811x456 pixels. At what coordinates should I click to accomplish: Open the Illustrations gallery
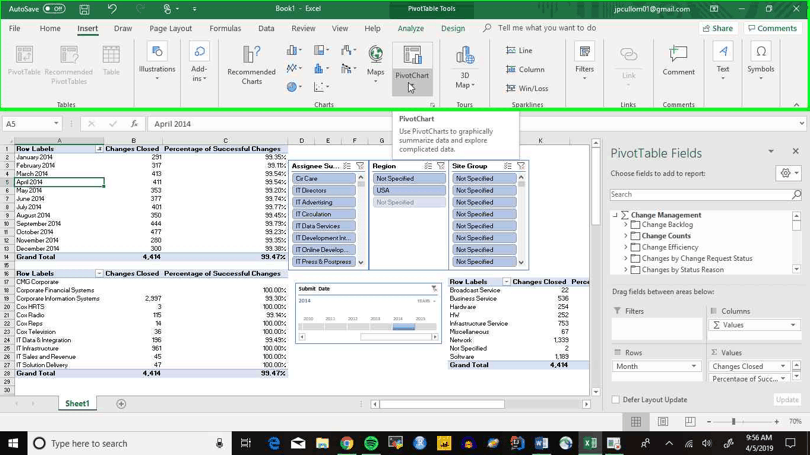(x=157, y=62)
